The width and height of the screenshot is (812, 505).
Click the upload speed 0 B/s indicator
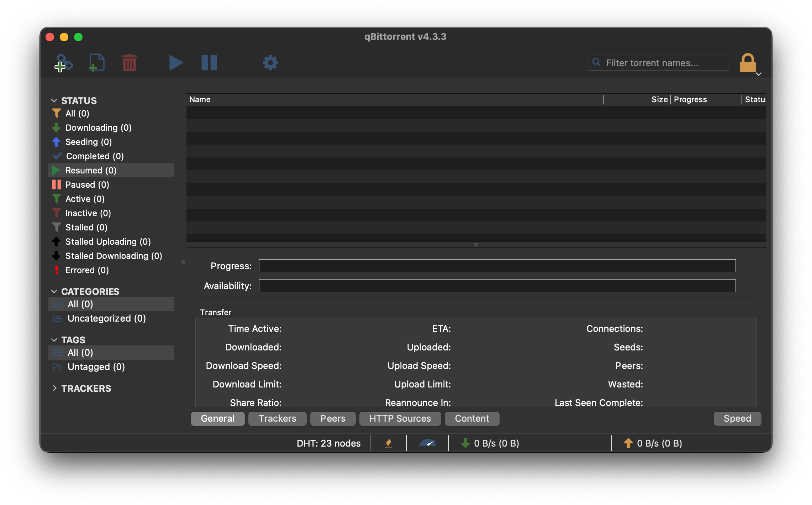[x=653, y=443]
